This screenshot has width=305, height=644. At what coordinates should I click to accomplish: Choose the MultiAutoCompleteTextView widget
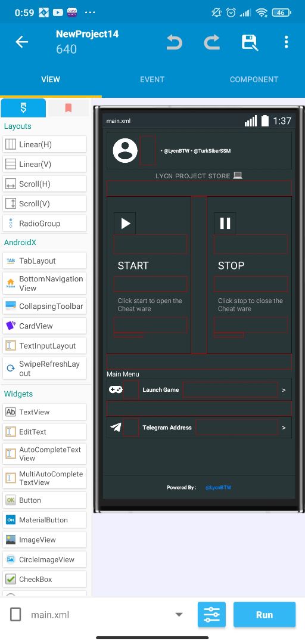(x=44, y=478)
